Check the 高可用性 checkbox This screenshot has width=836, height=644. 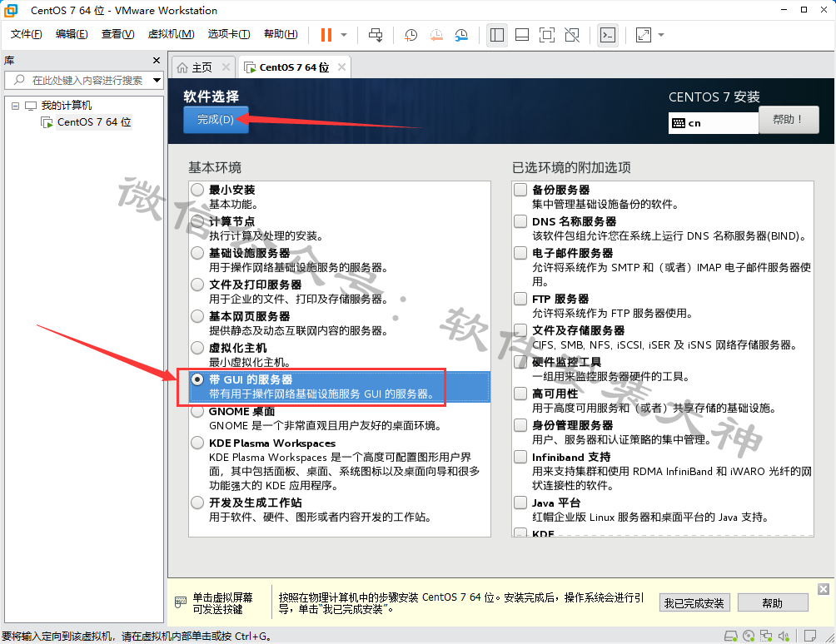(520, 394)
